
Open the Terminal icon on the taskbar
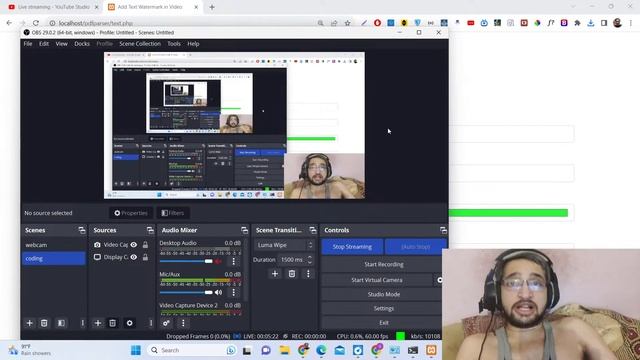click(x=413, y=350)
